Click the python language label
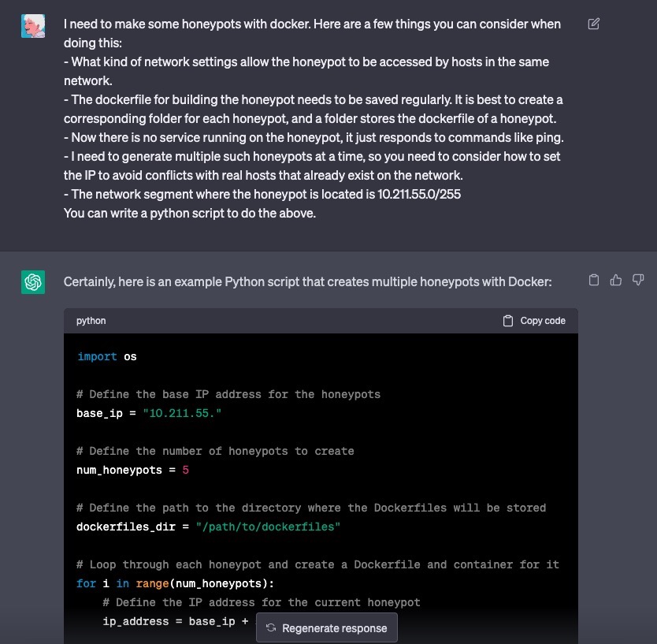The image size is (657, 644). [x=91, y=321]
